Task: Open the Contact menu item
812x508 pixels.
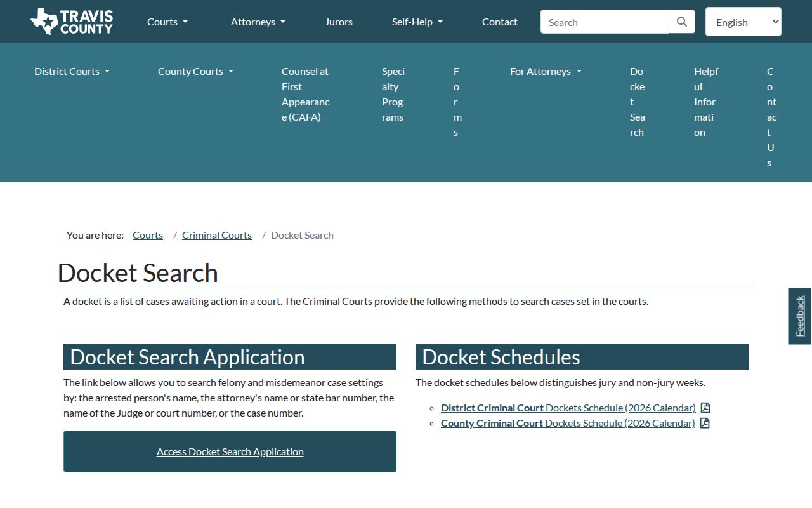Action: pos(500,22)
